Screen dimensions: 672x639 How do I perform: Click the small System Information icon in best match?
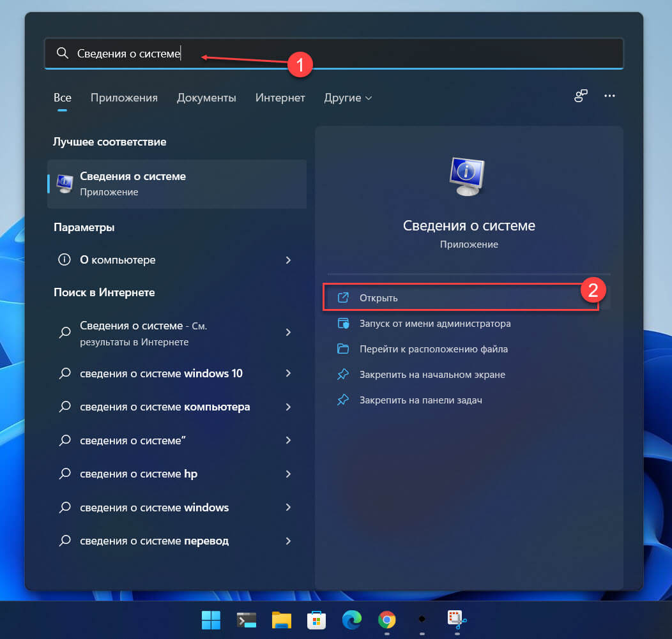click(x=65, y=184)
